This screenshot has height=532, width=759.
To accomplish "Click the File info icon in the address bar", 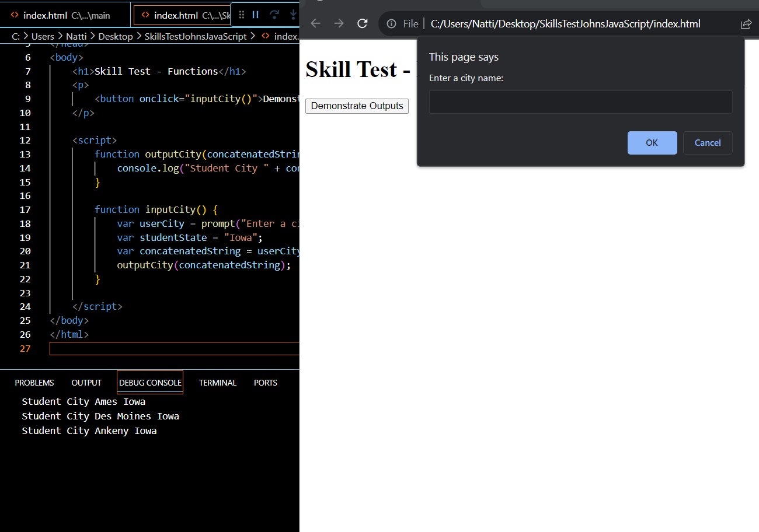I will (x=391, y=23).
